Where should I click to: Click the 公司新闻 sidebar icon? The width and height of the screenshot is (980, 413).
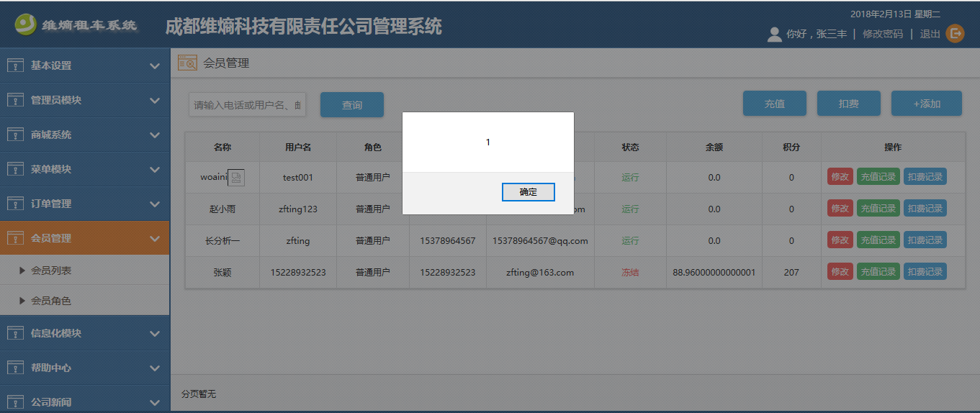pos(15,402)
